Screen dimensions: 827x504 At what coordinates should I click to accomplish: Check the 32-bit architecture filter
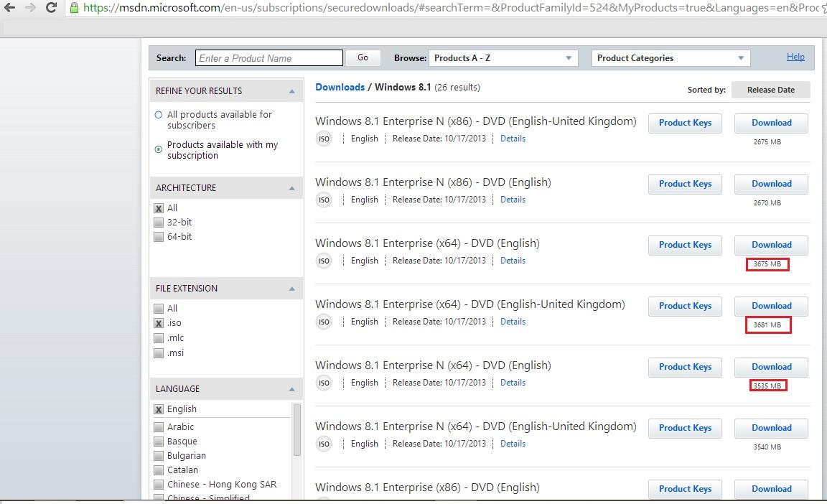[x=158, y=223]
